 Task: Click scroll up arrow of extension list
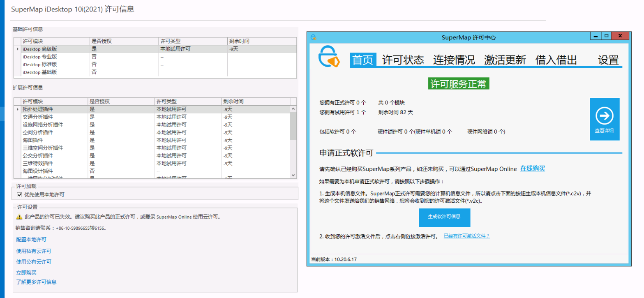coord(293,109)
